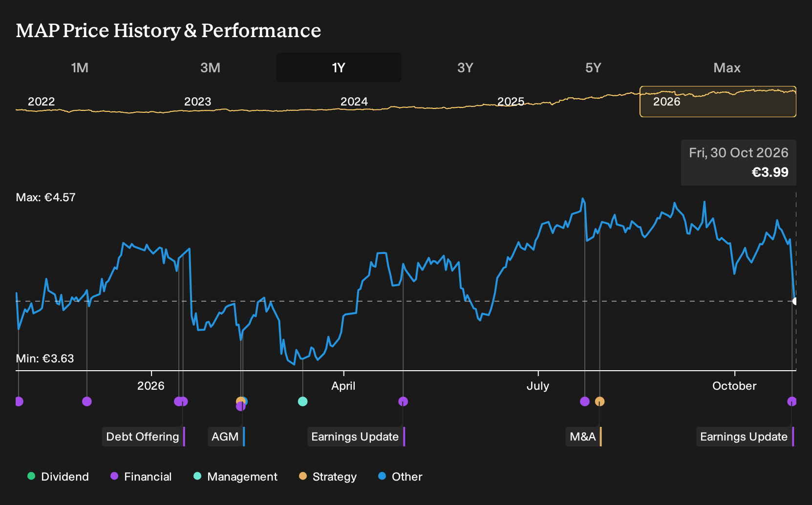Open the AGM event label

pyautogui.click(x=225, y=437)
